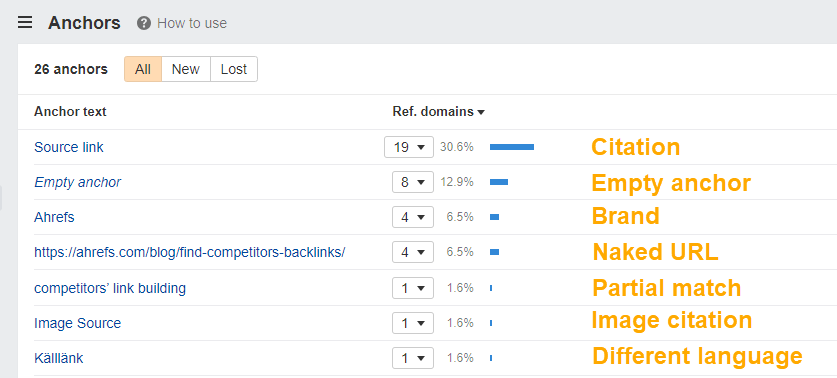Screen dimensions: 837x378
Task: Expand ref. domains dropdown for Image Source
Action: 413,323
